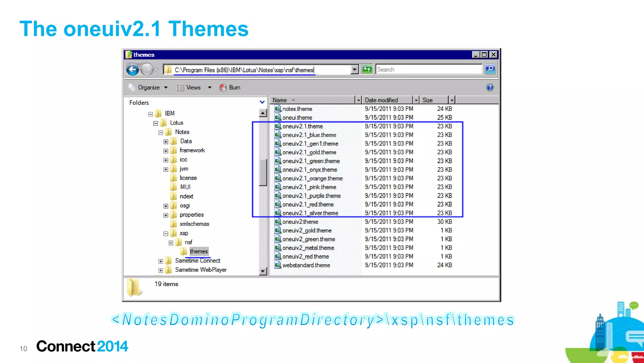
Task: Collapse the xsp folder node
Action: pyautogui.click(x=166, y=234)
